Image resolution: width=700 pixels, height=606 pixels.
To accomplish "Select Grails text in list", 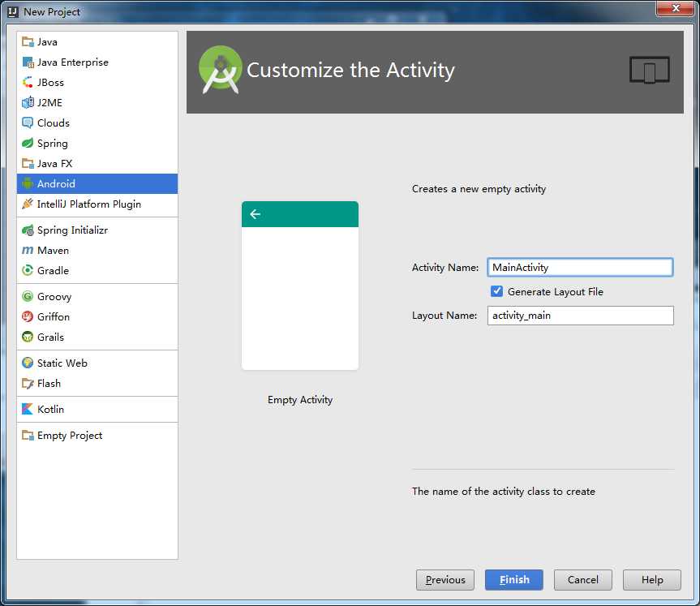I will 50,337.
